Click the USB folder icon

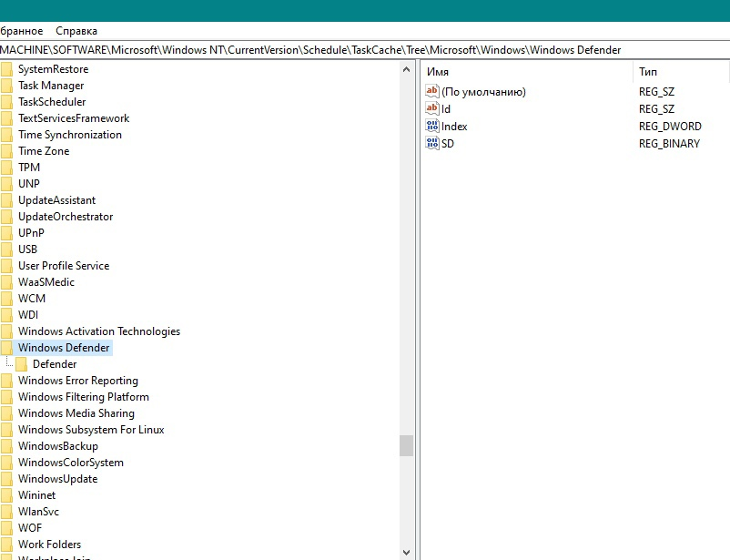7,249
